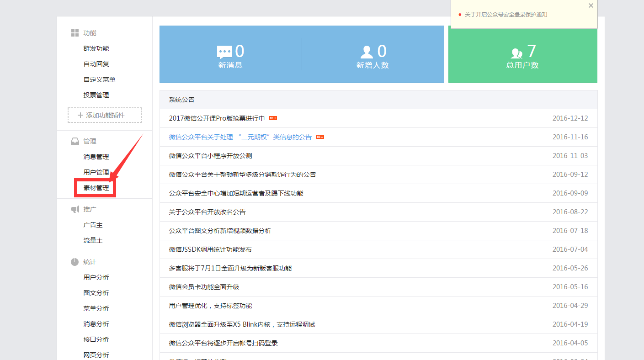Image resolution: width=644 pixels, height=360 pixels.
Task: Open 素材管理 in the sidebar
Action: pyautogui.click(x=96, y=188)
